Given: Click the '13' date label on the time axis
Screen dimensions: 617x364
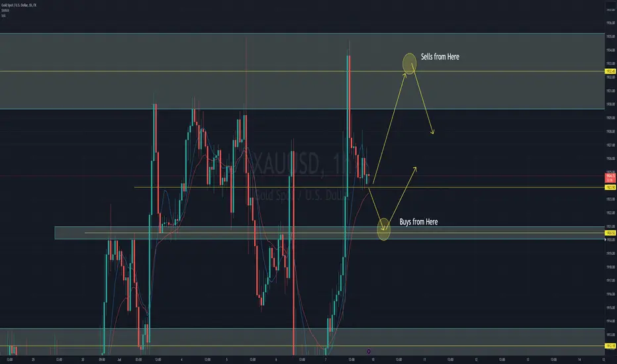Looking at the screenshot, I should tap(528, 359).
